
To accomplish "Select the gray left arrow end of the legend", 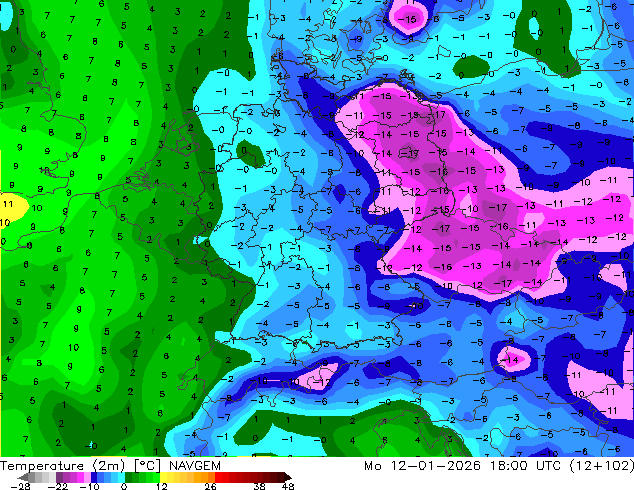I will (x=23, y=477).
